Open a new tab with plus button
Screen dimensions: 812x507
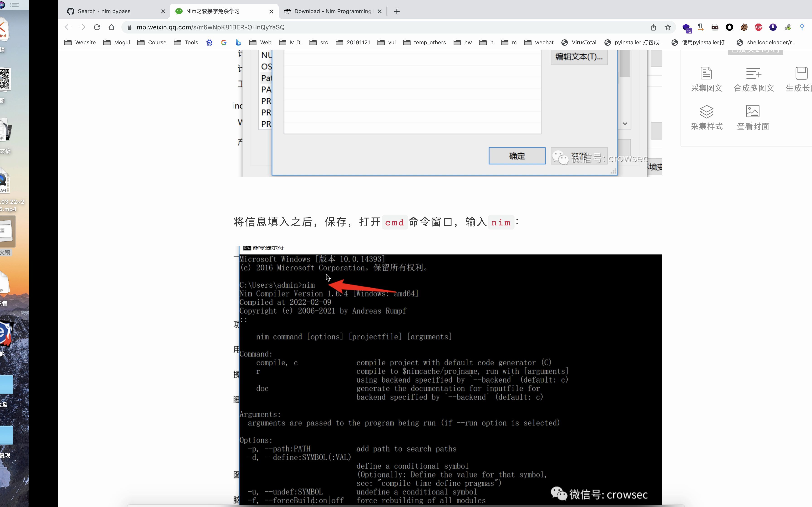(x=397, y=11)
